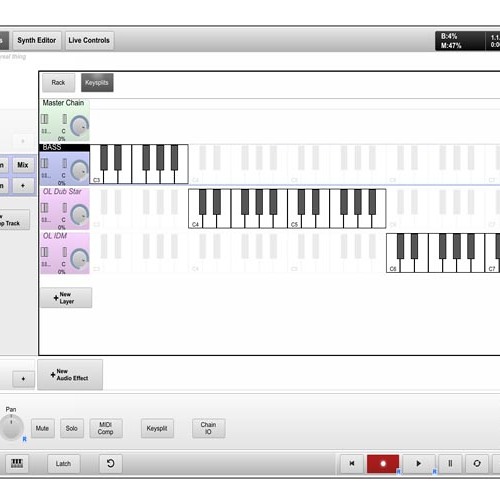Viewport: 500px width, 500px height.
Task: Click the undo arrow icon
Action: (x=111, y=463)
